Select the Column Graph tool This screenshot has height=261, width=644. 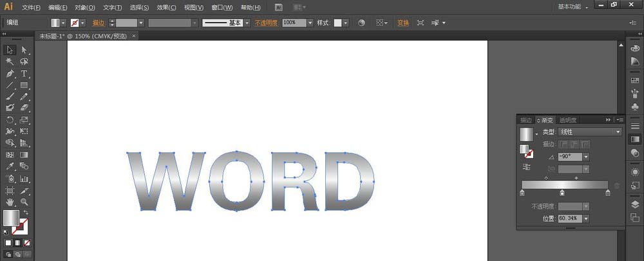coord(24,179)
